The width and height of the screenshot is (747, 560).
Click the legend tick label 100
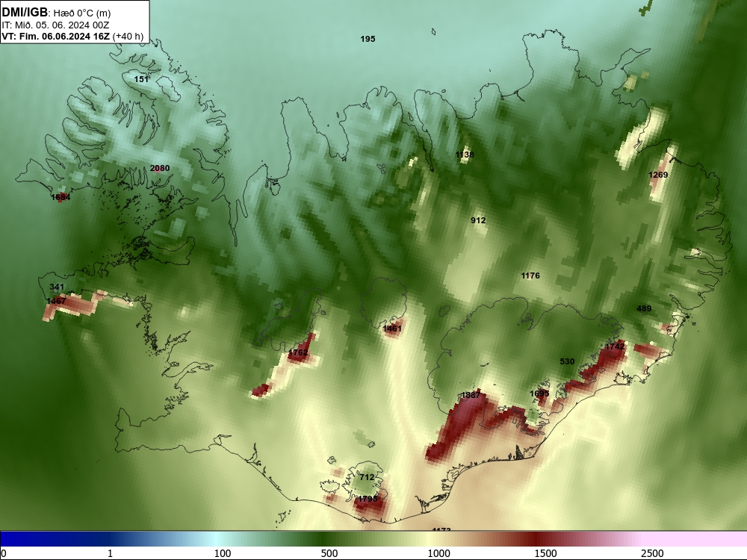223,553
